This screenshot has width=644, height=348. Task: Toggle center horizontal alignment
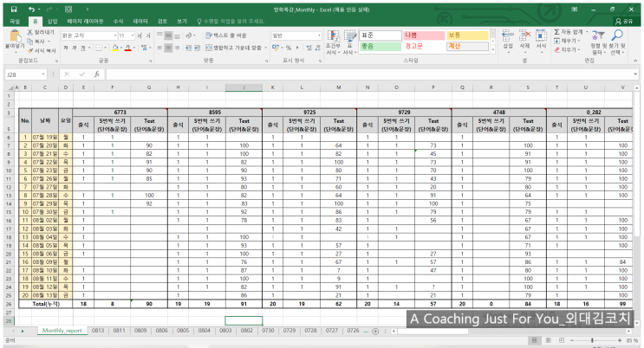coord(168,48)
